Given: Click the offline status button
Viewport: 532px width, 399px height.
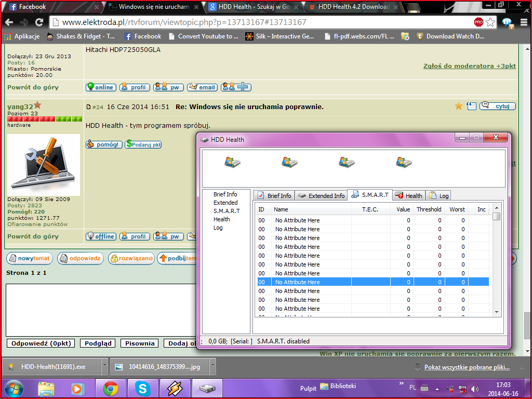Looking at the screenshot, I should click(x=101, y=236).
